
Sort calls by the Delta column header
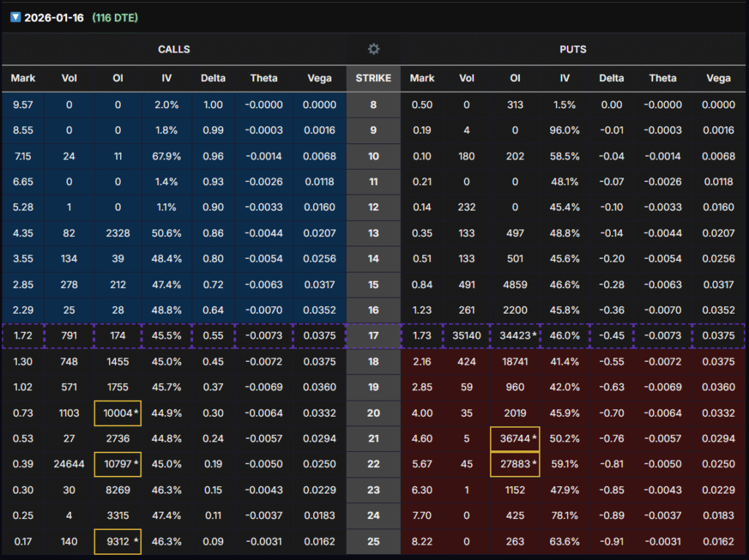coord(213,78)
